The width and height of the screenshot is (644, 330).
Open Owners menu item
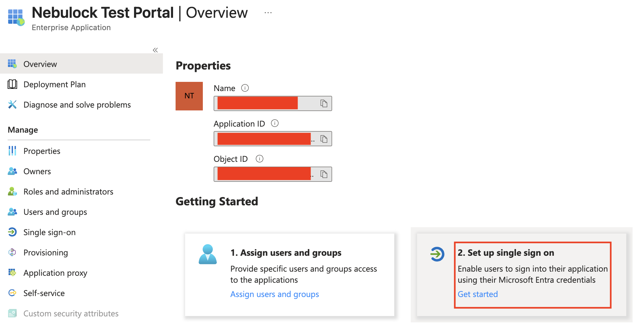37,171
